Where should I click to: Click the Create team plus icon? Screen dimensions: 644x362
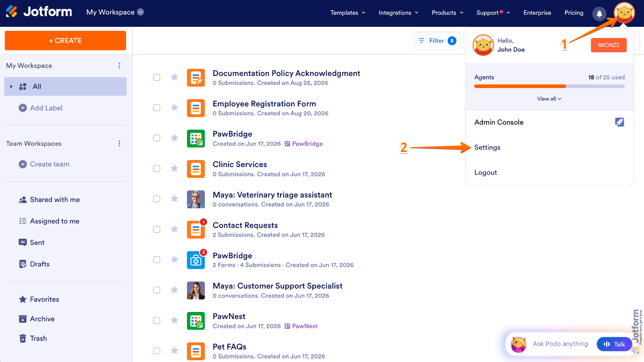click(23, 164)
